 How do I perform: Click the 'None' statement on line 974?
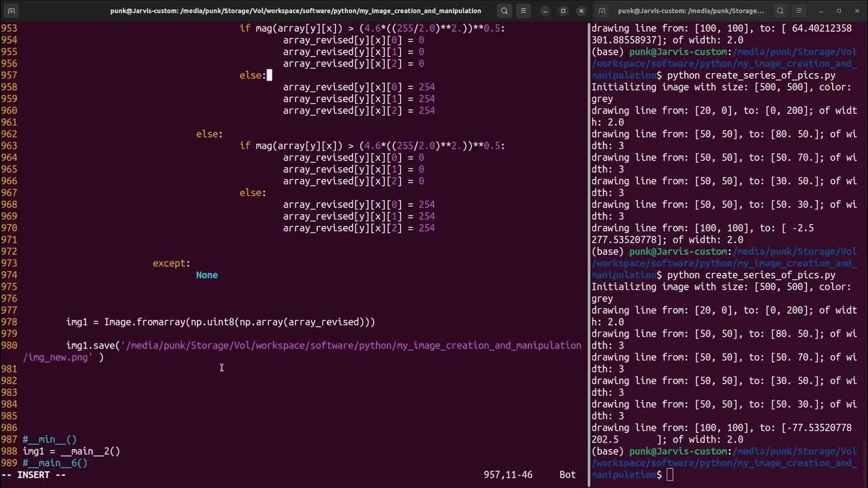(207, 275)
